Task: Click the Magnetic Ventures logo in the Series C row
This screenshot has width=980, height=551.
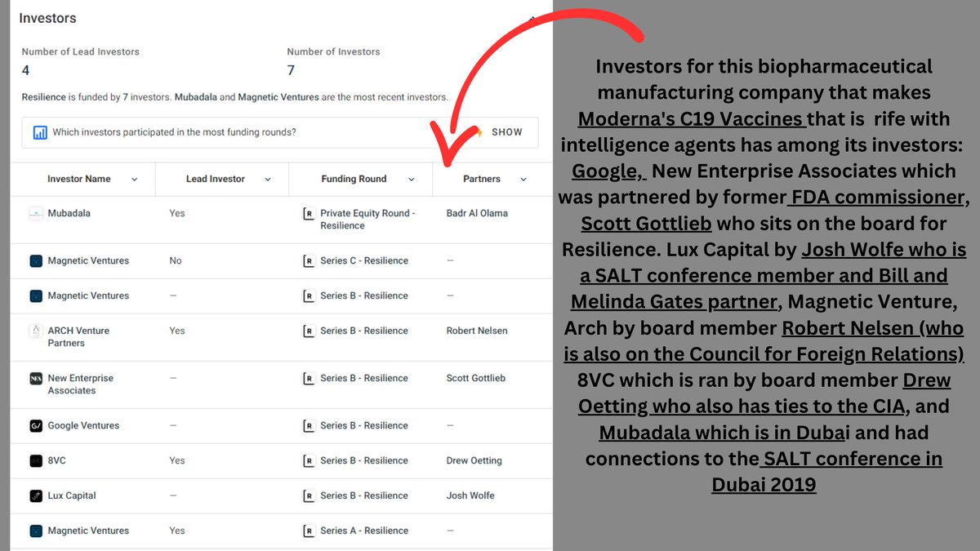Action: (36, 261)
